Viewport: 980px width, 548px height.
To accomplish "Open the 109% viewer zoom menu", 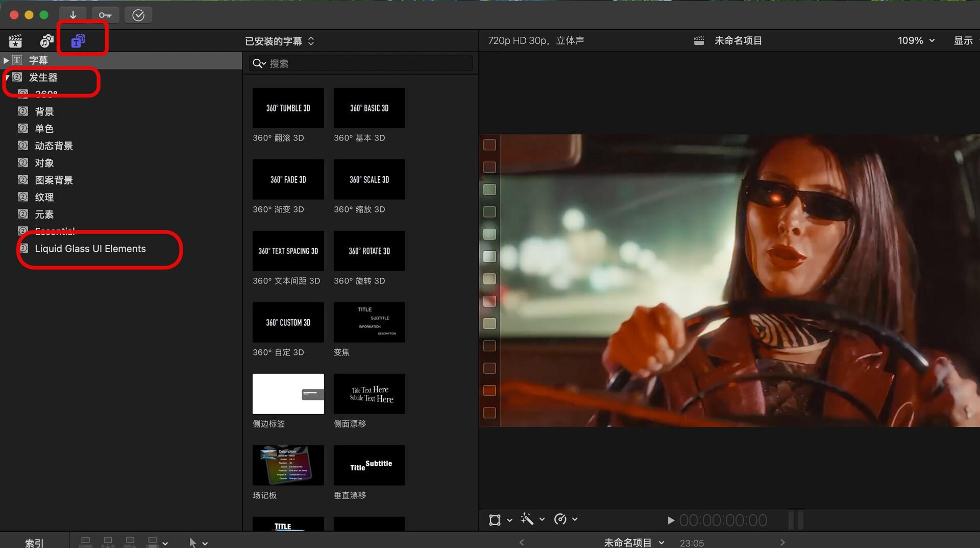I will pyautogui.click(x=916, y=40).
